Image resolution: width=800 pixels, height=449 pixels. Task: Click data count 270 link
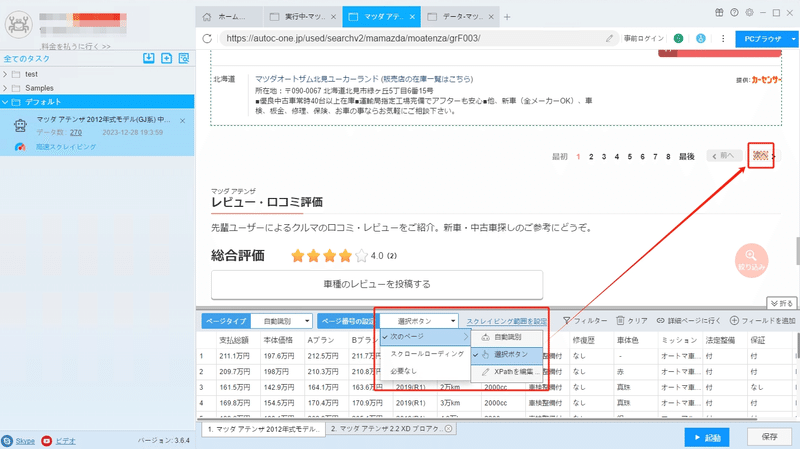(76, 133)
